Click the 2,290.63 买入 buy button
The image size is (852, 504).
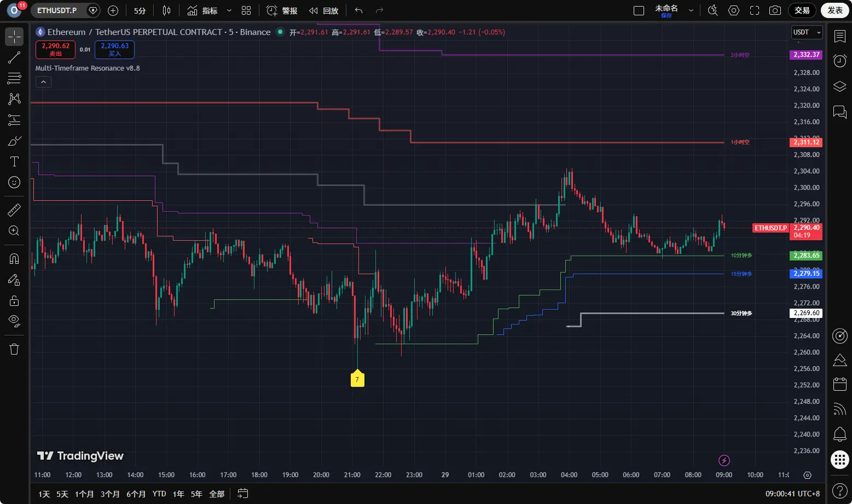pyautogui.click(x=114, y=49)
